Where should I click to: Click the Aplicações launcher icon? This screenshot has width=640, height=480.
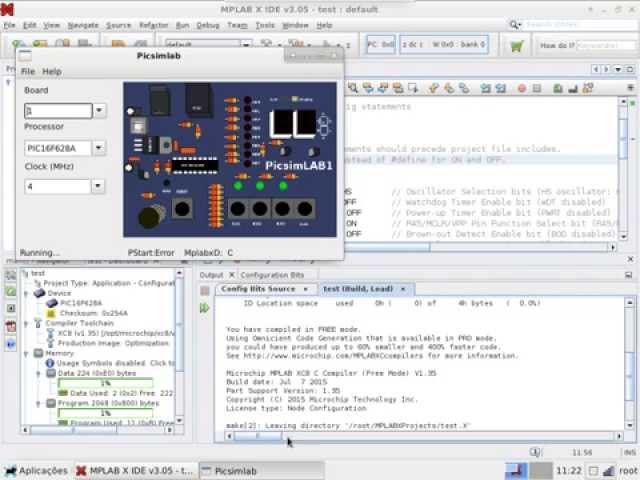[10, 471]
